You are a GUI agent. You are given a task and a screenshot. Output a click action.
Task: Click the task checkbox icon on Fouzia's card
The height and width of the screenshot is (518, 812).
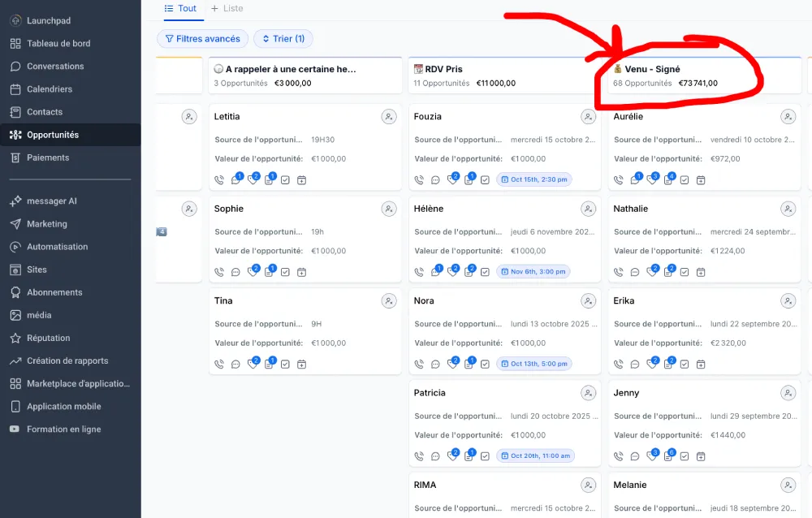pos(485,179)
